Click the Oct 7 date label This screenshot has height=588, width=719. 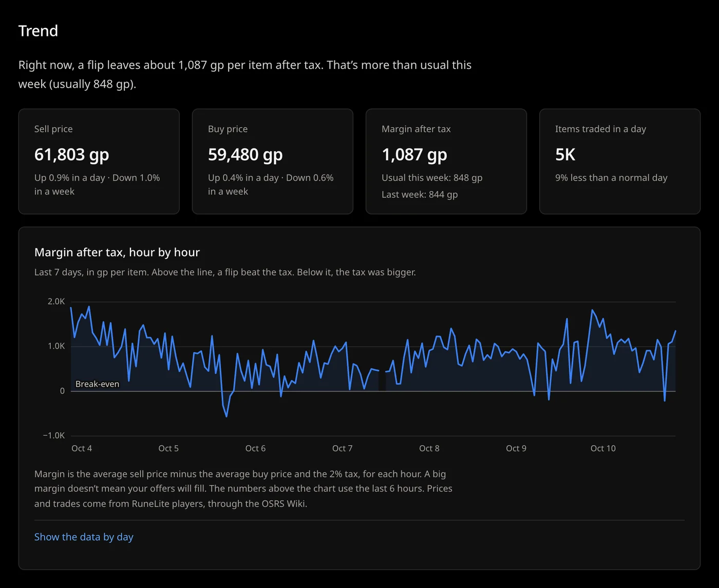pos(342,448)
